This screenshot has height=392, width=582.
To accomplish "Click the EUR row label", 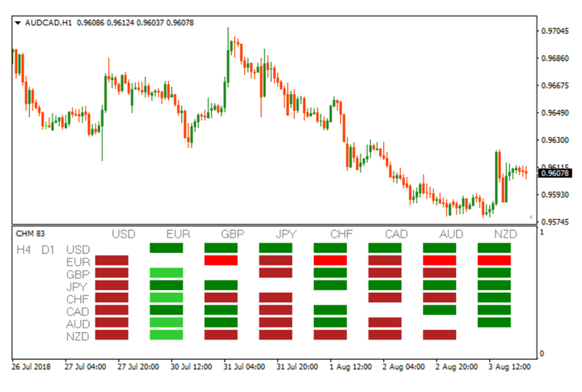I will tap(78, 261).
